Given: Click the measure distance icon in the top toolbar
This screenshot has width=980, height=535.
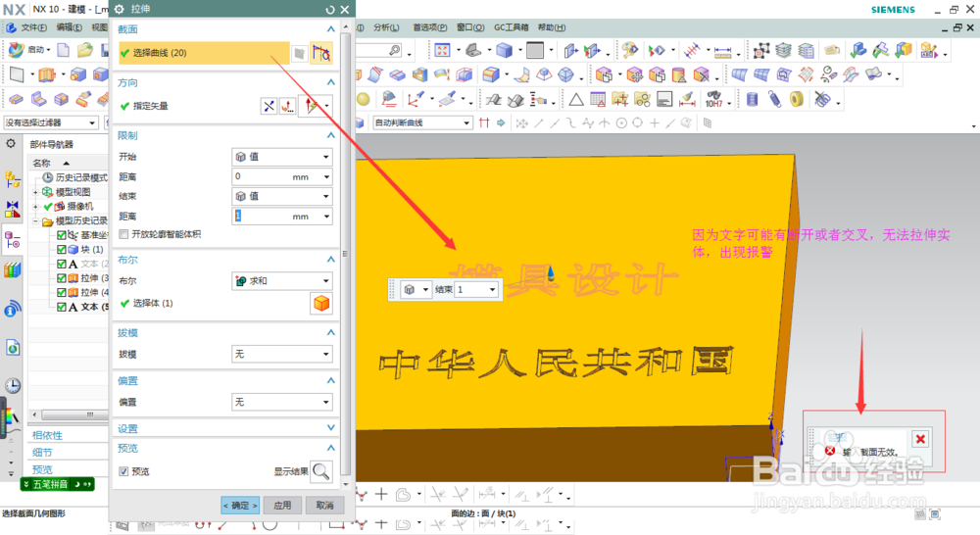Looking at the screenshot, I should (x=722, y=50).
